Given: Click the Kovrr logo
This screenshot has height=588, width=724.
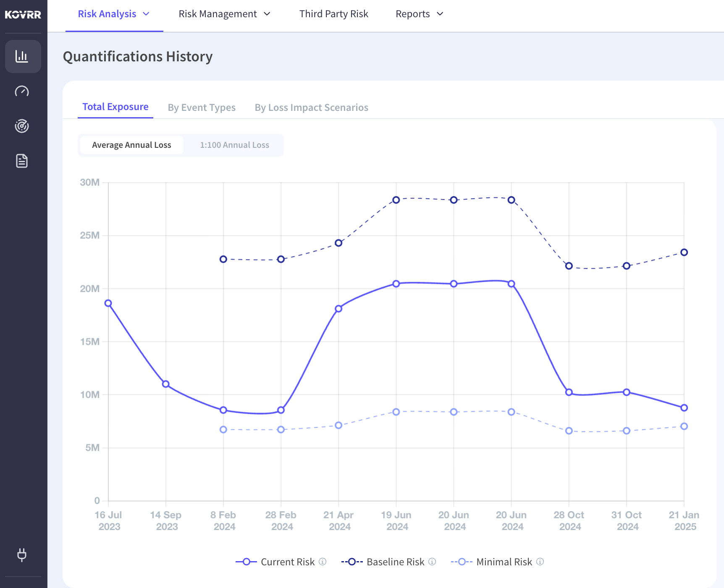Looking at the screenshot, I should click(x=23, y=15).
